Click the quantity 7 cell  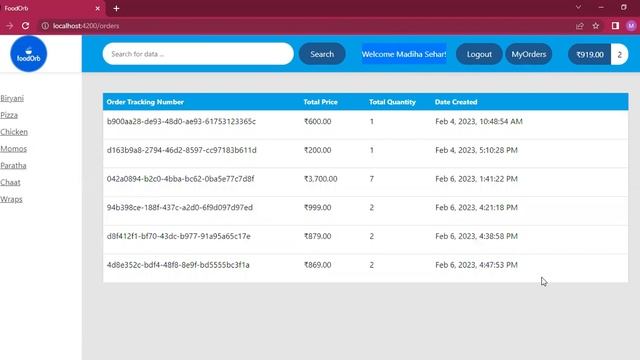371,179
